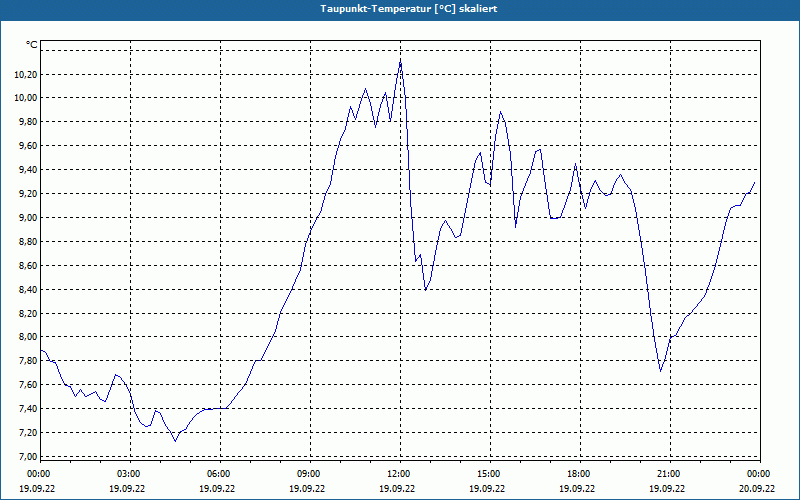The width and height of the screenshot is (800, 500).
Task: Select the 21:00 time label
Action: click(670, 474)
